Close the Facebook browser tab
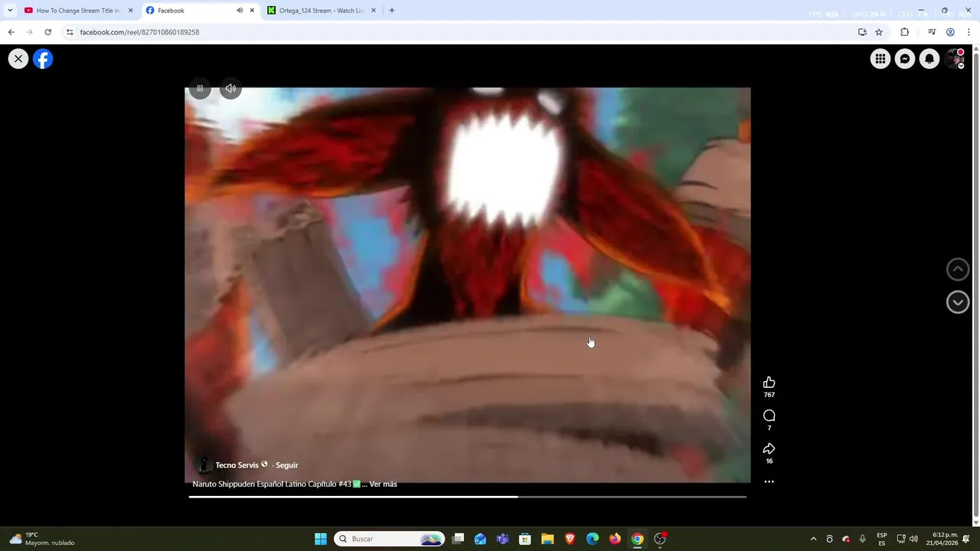Viewport: 980px width, 551px height. click(252, 11)
